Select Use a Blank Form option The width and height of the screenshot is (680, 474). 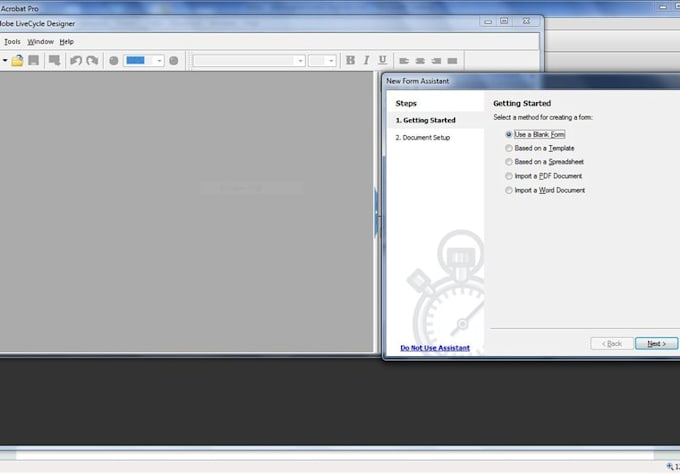pyautogui.click(x=535, y=134)
